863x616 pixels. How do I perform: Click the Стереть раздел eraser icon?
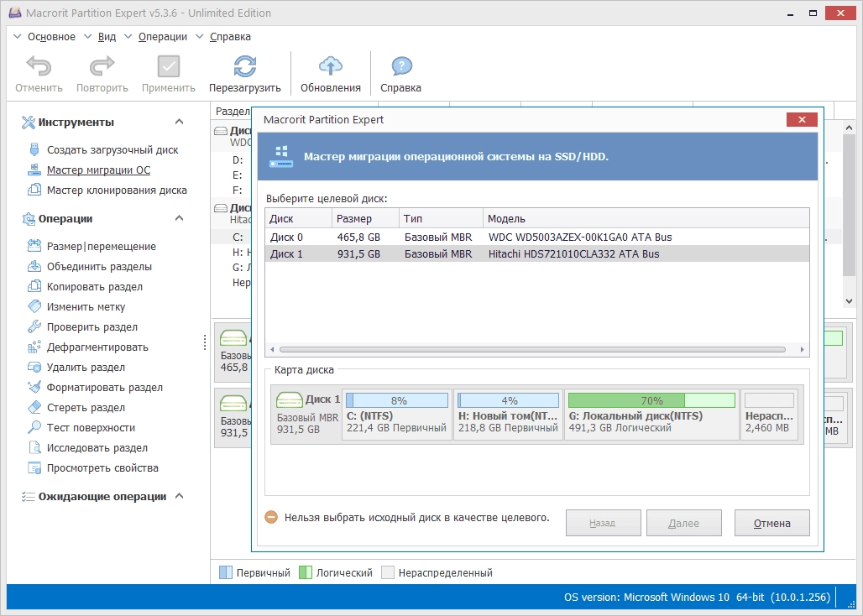(x=34, y=407)
